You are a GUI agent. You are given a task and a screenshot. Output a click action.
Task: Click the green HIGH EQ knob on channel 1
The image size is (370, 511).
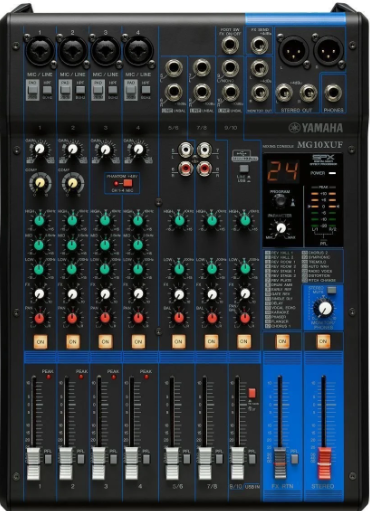click(39, 220)
